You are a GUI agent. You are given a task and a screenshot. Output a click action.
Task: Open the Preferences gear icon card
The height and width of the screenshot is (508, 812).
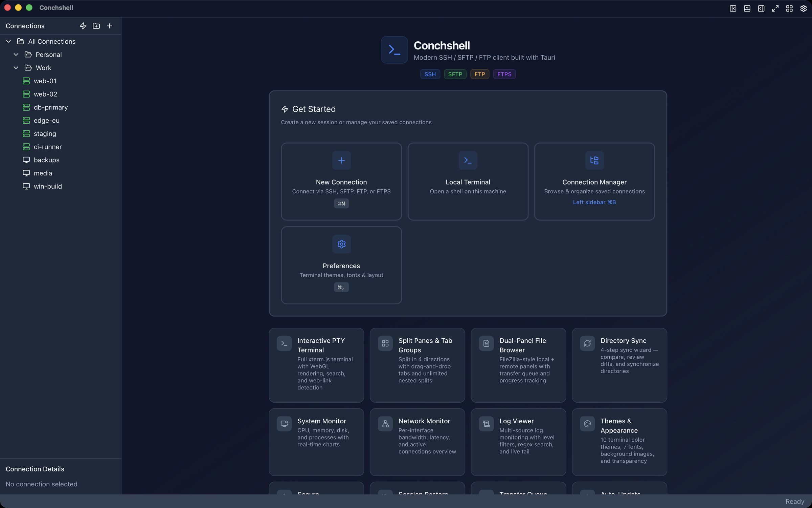(x=341, y=244)
